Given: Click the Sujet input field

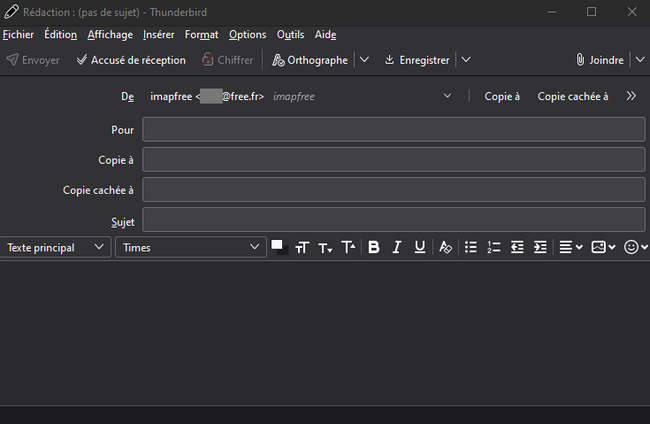Looking at the screenshot, I should coord(394,220).
